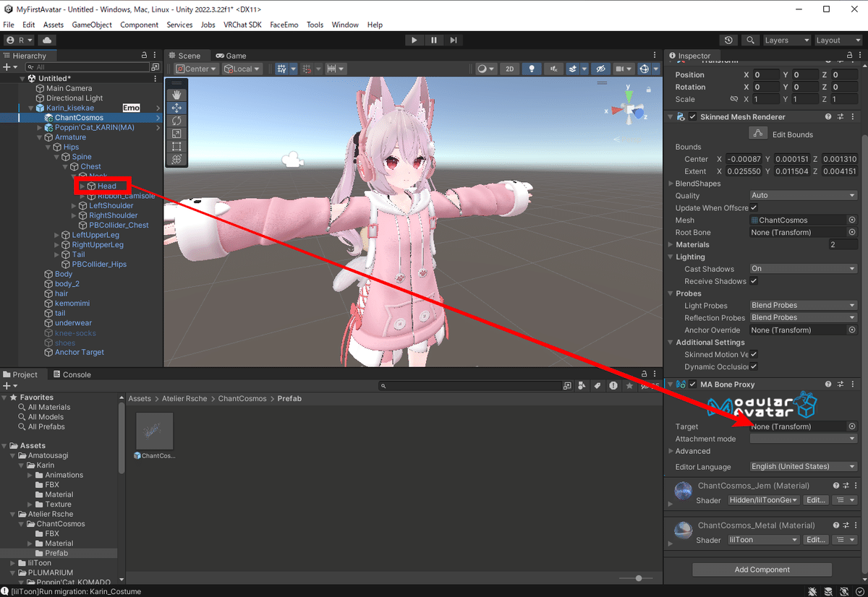The image size is (868, 597).
Task: Select the Scale tool
Action: click(x=177, y=134)
